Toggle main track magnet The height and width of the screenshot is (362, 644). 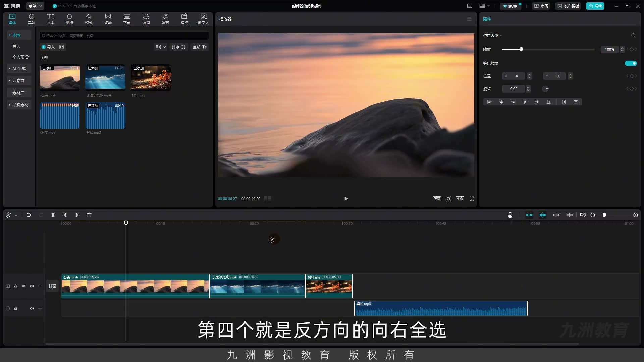point(529,215)
